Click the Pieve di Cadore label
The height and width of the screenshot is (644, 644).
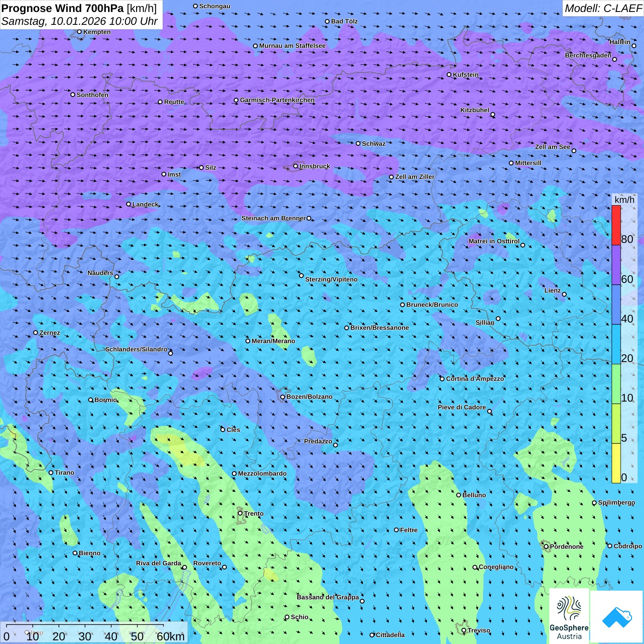pos(462,407)
